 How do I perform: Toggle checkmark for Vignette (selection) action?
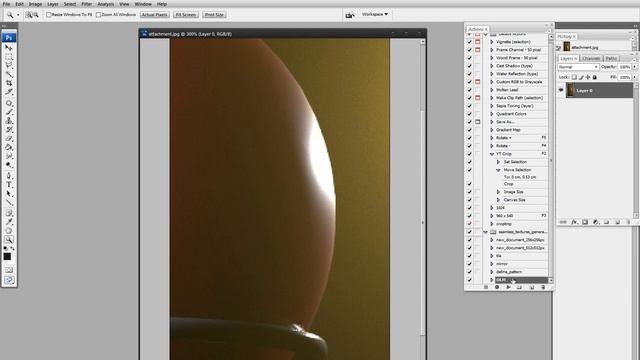pyautogui.click(x=469, y=42)
